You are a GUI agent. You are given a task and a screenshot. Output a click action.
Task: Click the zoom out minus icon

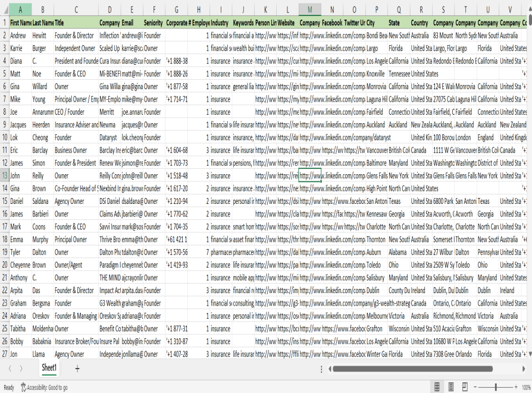pos(475,387)
